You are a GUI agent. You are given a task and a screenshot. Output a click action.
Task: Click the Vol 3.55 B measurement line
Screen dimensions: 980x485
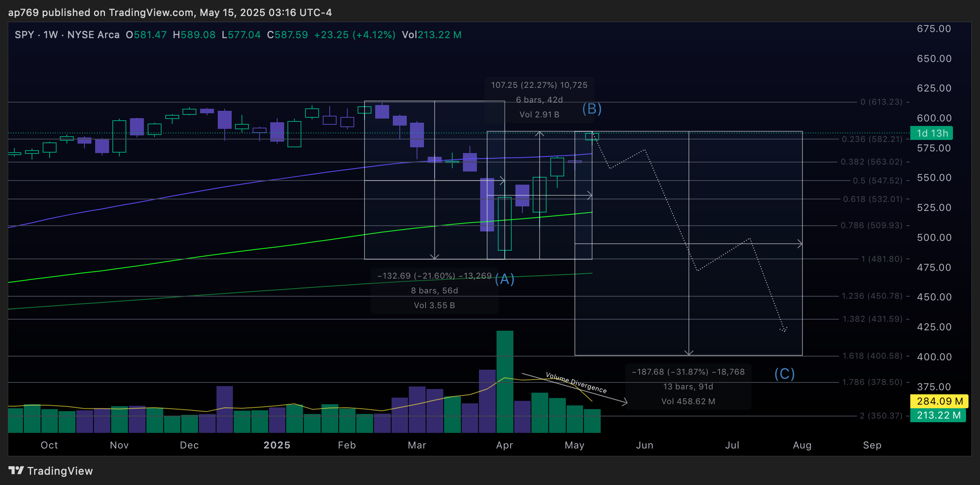434,305
